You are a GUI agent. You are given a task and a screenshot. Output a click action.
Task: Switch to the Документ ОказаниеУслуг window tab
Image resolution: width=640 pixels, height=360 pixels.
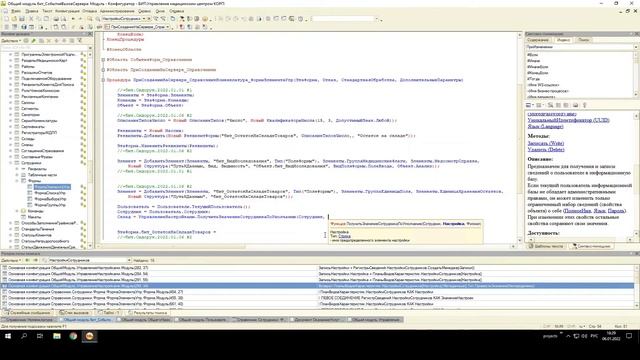click(318, 320)
